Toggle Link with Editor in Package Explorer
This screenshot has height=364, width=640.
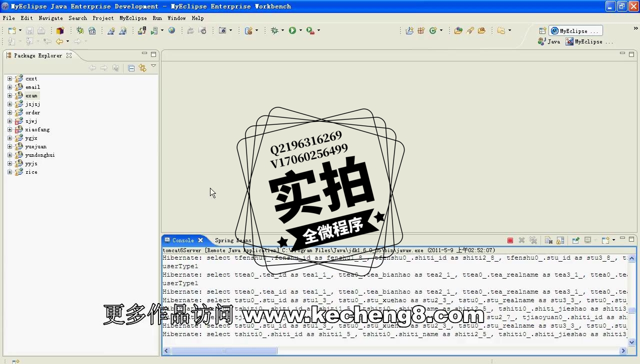click(x=142, y=68)
